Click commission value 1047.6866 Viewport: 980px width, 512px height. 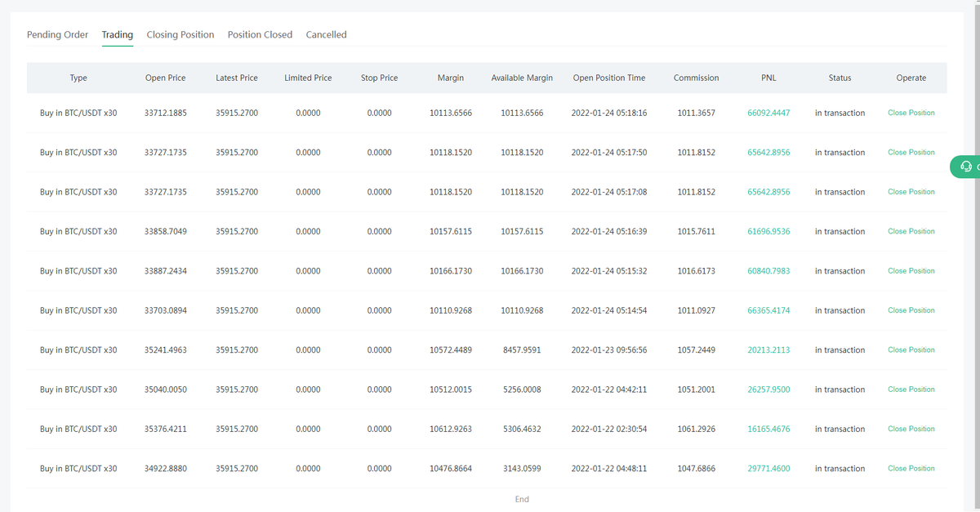[x=697, y=469]
